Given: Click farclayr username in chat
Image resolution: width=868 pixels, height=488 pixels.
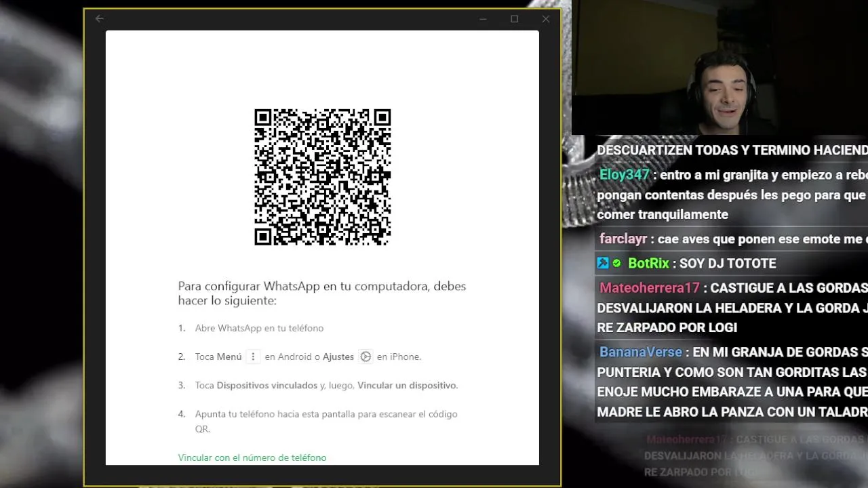Looking at the screenshot, I should point(623,239).
